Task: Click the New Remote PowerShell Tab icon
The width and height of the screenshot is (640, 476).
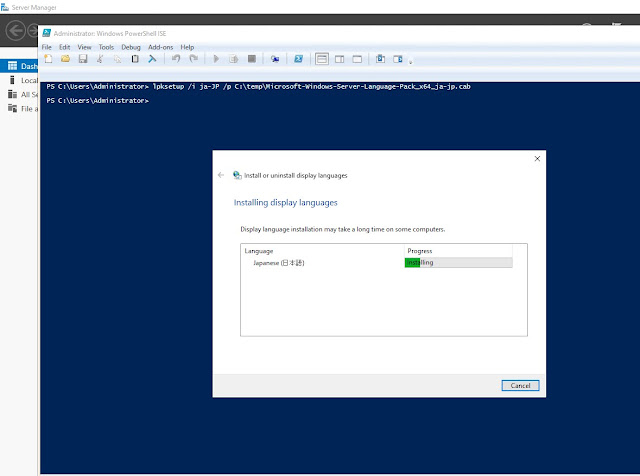Action: point(275,59)
